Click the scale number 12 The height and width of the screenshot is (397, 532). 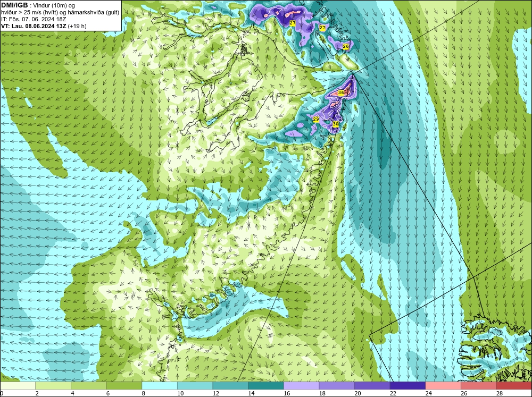point(216,393)
